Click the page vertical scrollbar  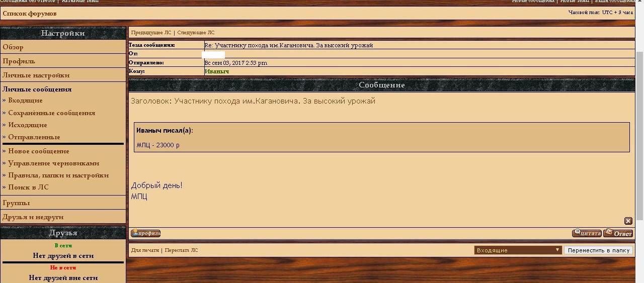tap(639, 136)
